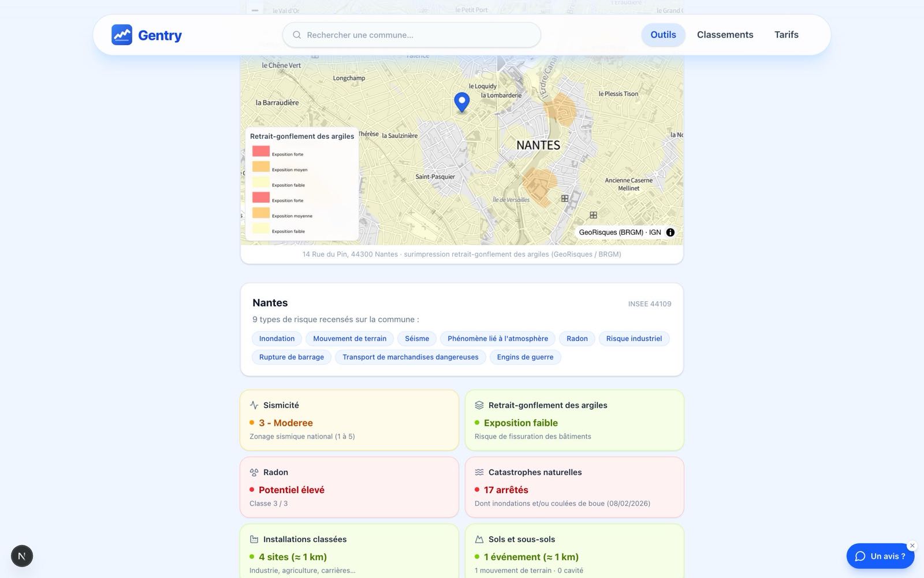Image resolution: width=924 pixels, height=578 pixels.
Task: Select the Risque industriel tag
Action: (634, 339)
